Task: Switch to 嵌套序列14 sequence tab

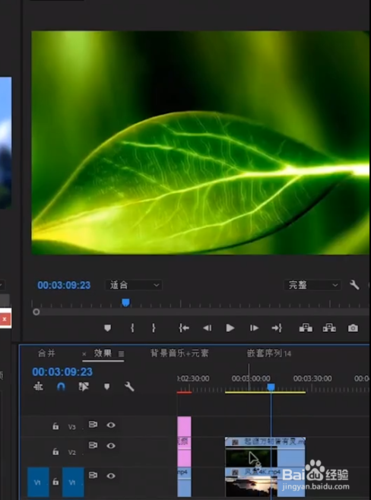Action: (x=269, y=353)
